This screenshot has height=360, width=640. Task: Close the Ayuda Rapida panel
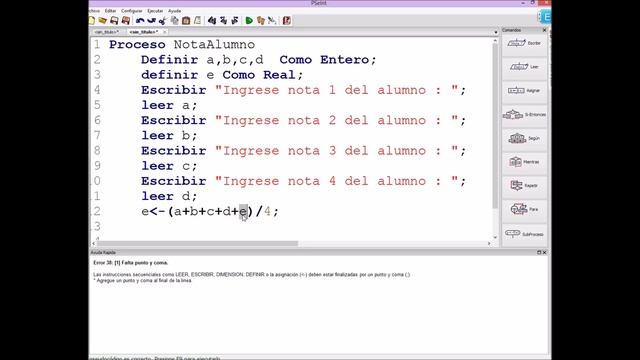coord(544,252)
